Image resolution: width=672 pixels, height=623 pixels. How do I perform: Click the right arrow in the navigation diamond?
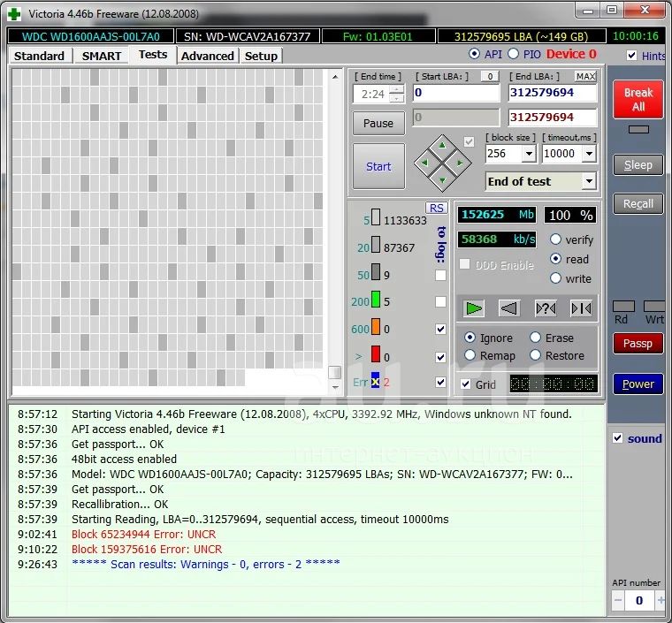[460, 163]
